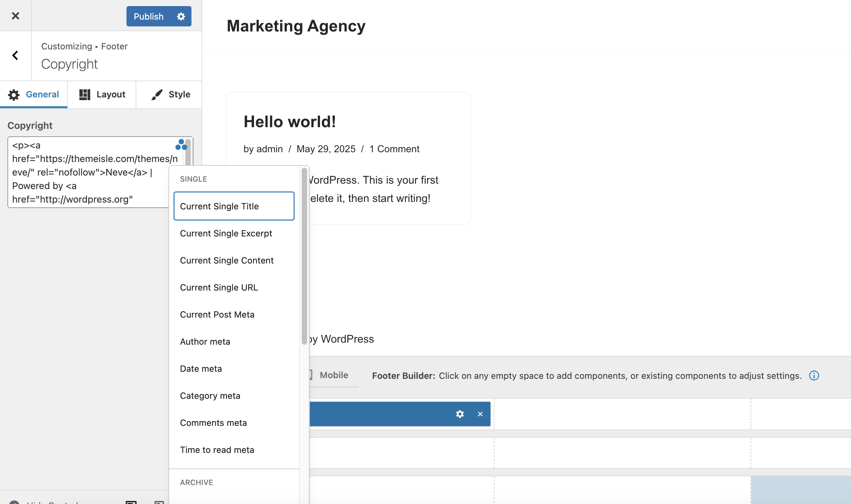851x504 pixels.
Task: Select the Author meta entry
Action: (205, 341)
